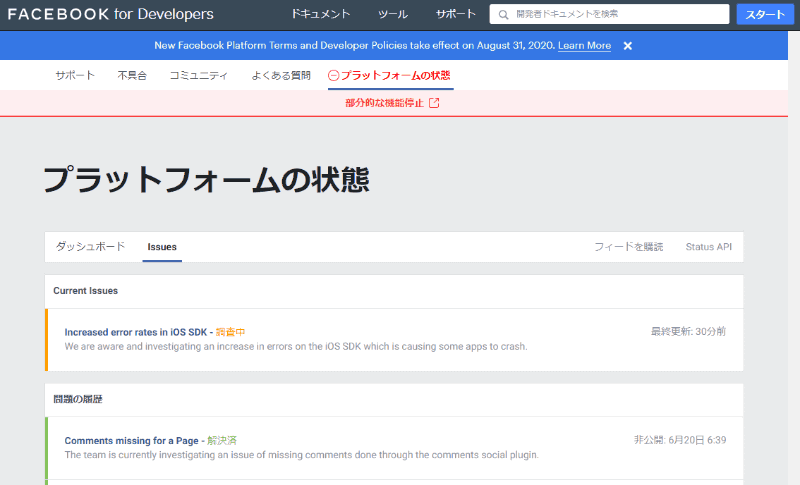Screen dimensions: 800x485
Task: Switch to the ダッシュボード tab
Action: coord(90,247)
